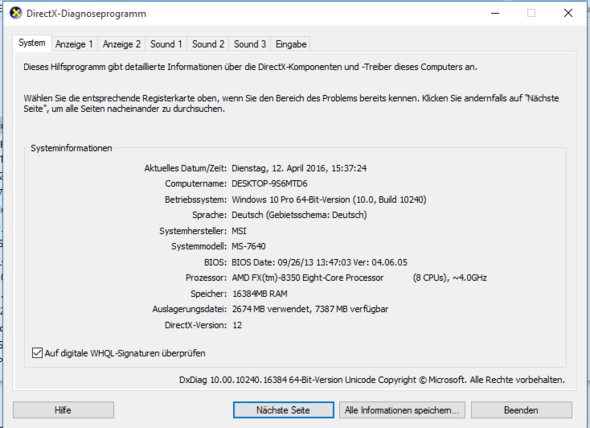
Task: Click the Prozessor: label
Action: coord(206,278)
